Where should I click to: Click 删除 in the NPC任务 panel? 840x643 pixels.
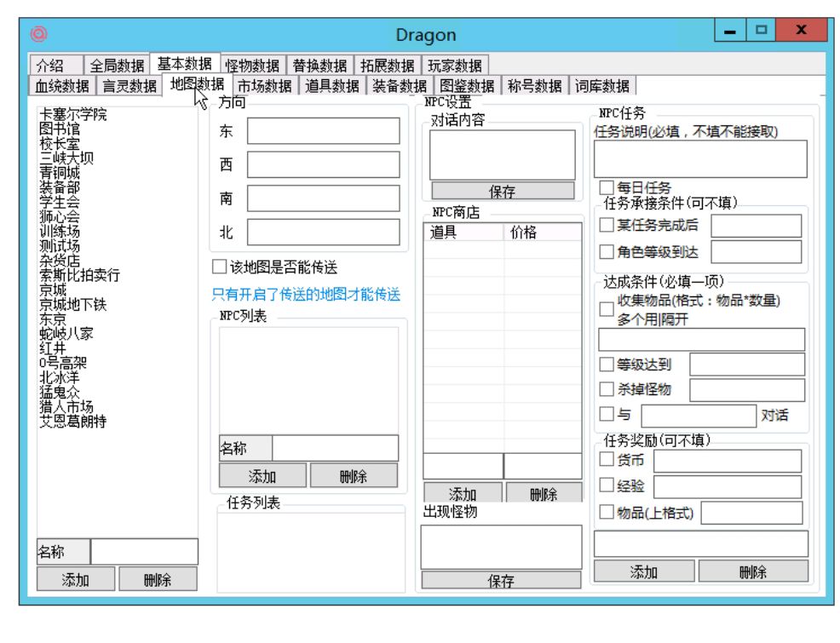[x=753, y=571]
